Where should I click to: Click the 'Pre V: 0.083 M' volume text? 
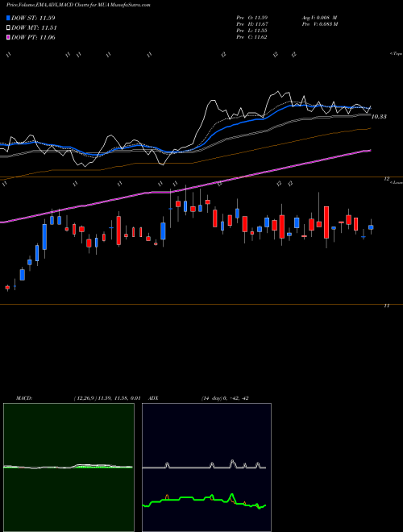tap(319, 24)
